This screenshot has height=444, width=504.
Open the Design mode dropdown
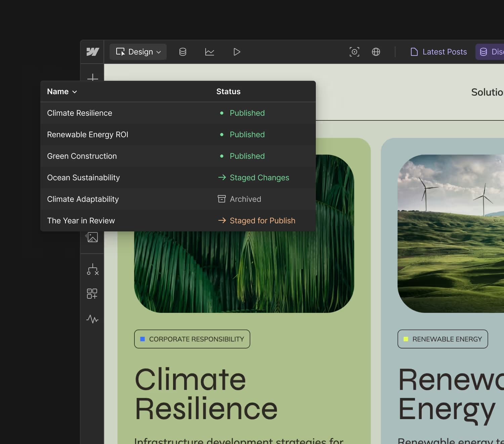tap(138, 52)
